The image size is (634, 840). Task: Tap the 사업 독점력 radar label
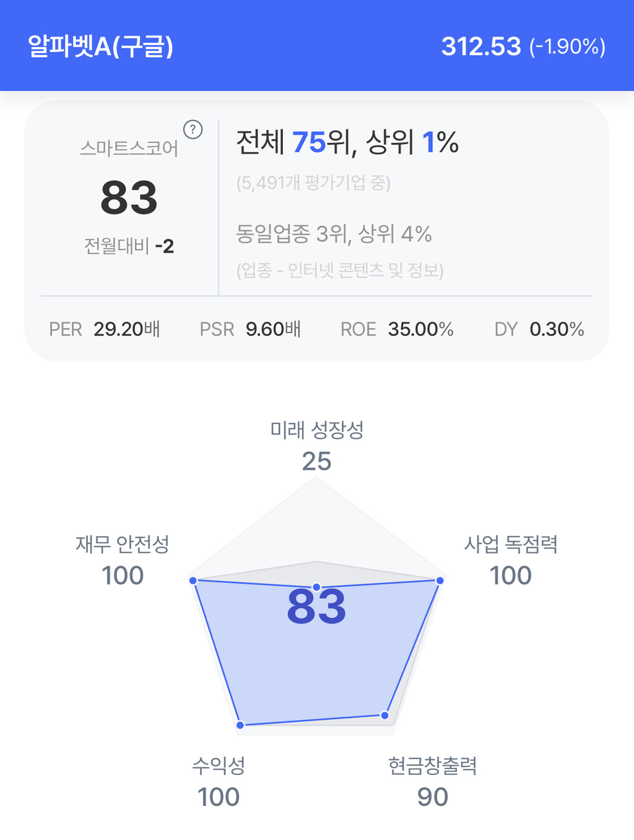[x=511, y=545]
